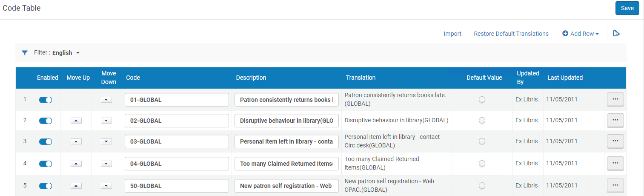Move row 02-GLOBAL up
644x196 pixels.
click(x=76, y=121)
